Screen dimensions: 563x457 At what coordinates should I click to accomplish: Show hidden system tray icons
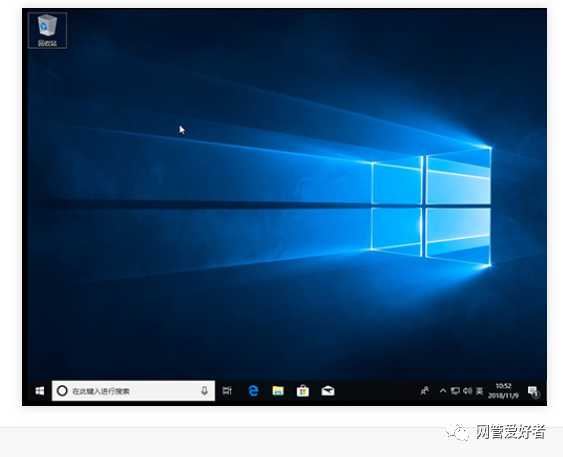click(x=443, y=391)
